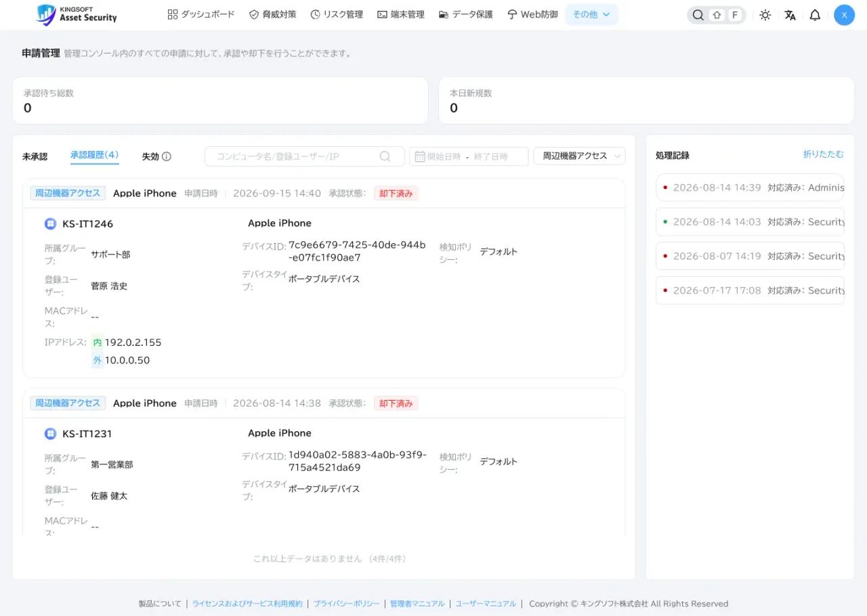This screenshot has height=616, width=867.
Task: Click the 却下済み badge on 2026-09-15 request
Action: (x=396, y=194)
